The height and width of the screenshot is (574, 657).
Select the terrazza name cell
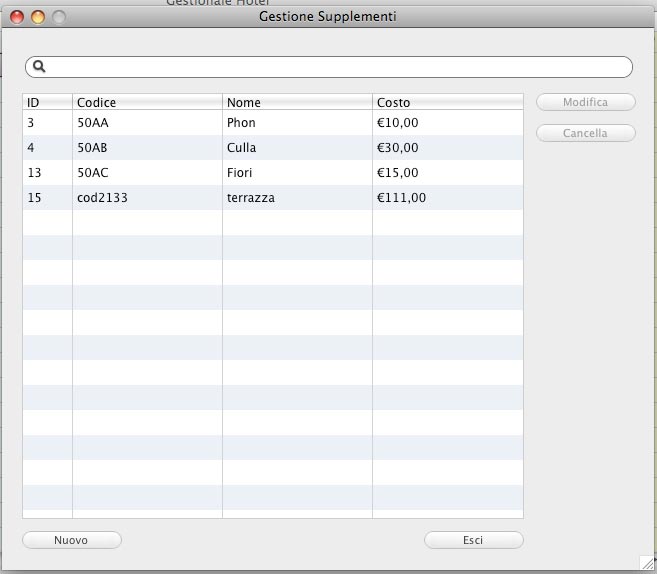click(297, 198)
